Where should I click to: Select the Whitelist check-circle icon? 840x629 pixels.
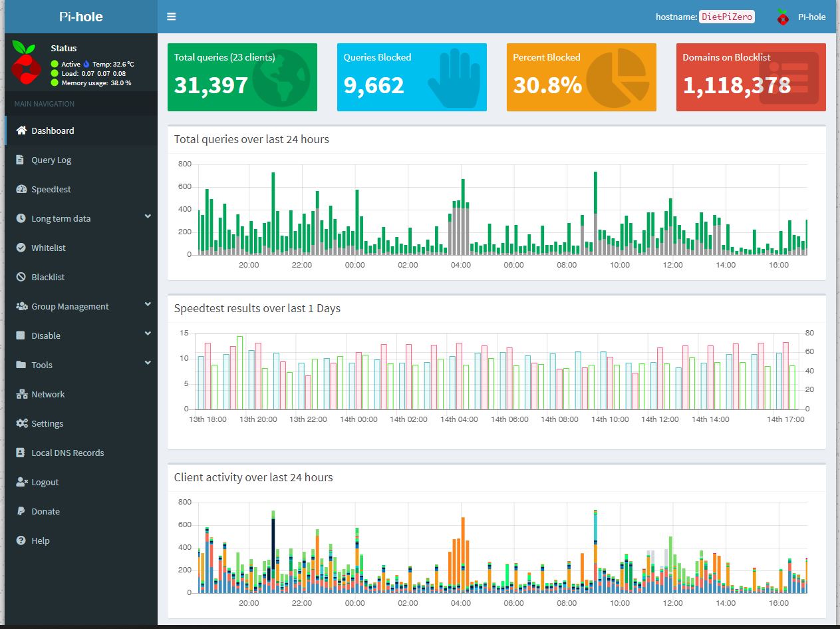pyautogui.click(x=21, y=248)
